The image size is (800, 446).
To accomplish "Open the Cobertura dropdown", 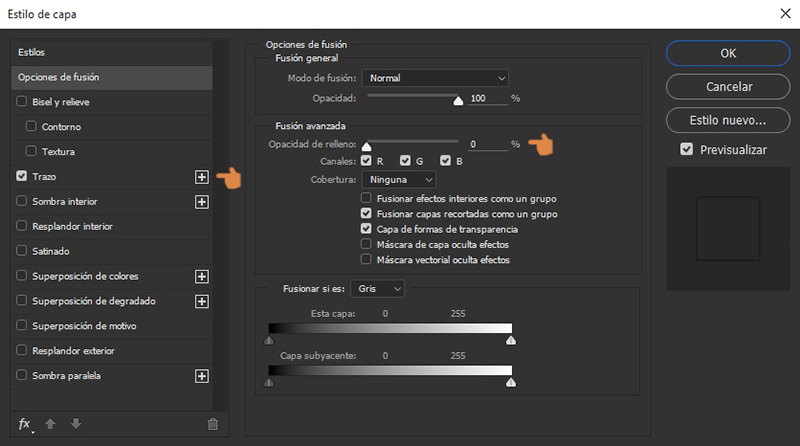I will pos(399,180).
